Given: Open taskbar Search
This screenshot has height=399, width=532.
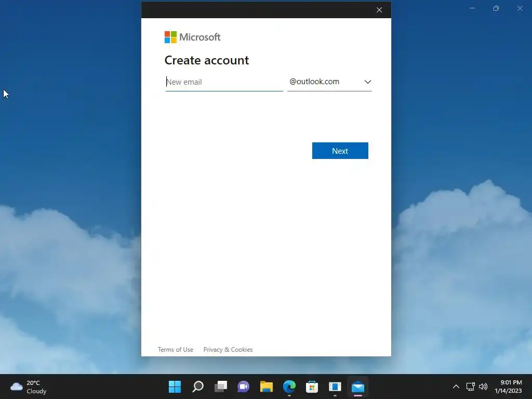Looking at the screenshot, I should pos(198,387).
